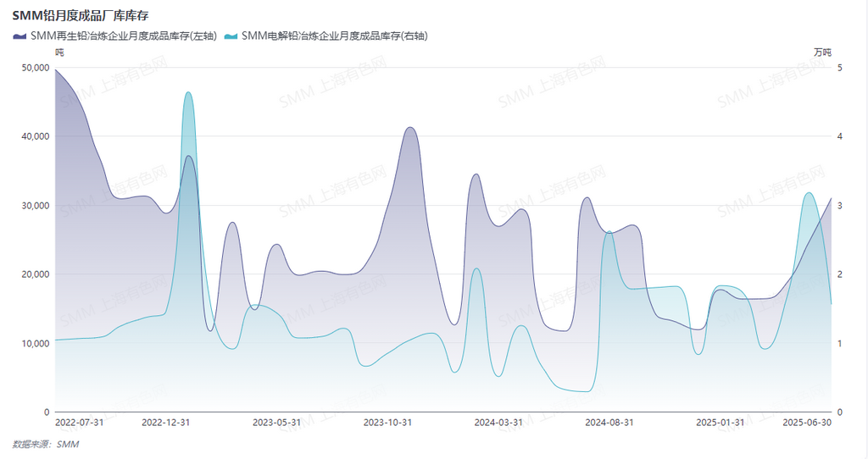Click the right axis value 3

[840, 206]
